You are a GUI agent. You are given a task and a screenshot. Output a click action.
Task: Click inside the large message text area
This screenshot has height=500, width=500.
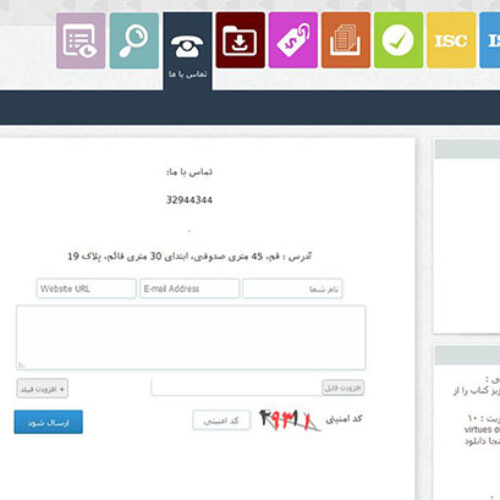(191, 337)
